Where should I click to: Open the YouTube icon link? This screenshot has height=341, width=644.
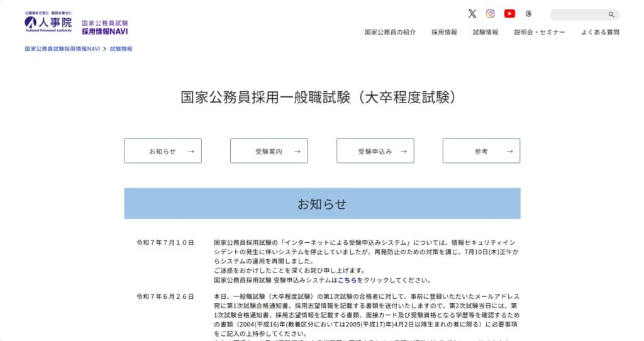(x=509, y=14)
